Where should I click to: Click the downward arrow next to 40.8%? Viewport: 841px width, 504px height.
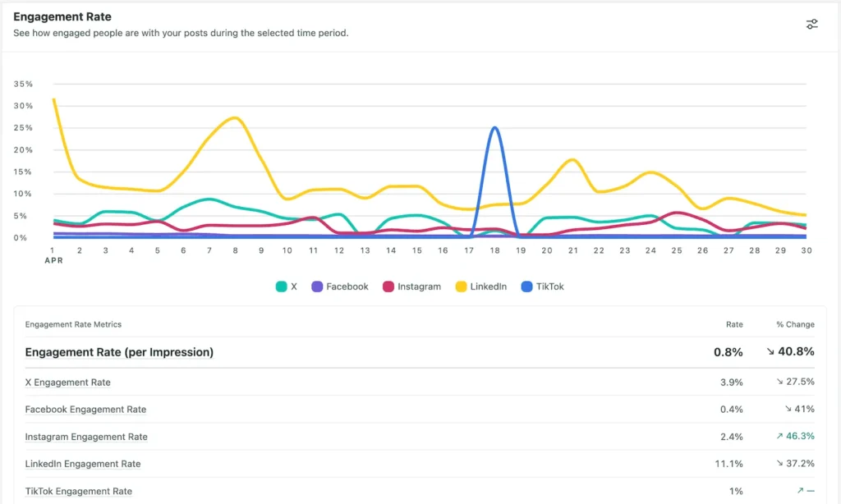[x=770, y=351]
